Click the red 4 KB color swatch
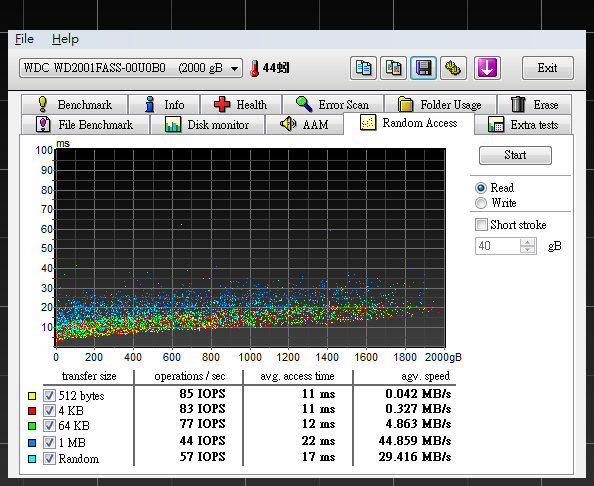The height and width of the screenshot is (486, 594). pos(32,411)
